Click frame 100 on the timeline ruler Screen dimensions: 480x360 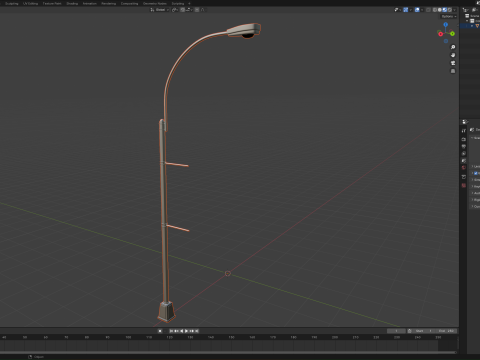tap(128, 337)
